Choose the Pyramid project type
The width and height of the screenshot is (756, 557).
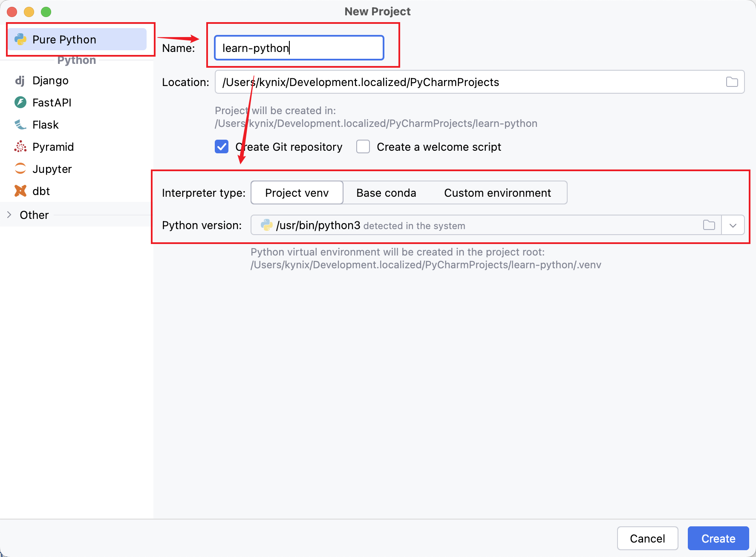pyautogui.click(x=77, y=147)
